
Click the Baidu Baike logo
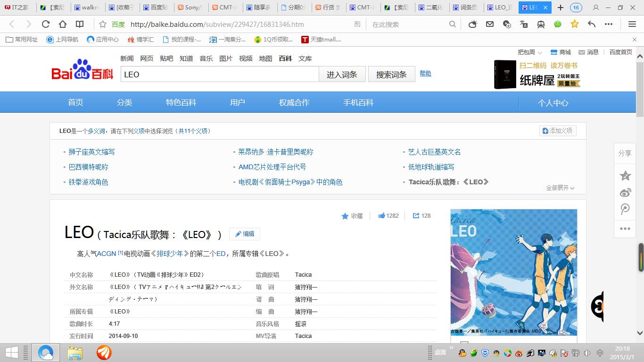pyautogui.click(x=82, y=70)
